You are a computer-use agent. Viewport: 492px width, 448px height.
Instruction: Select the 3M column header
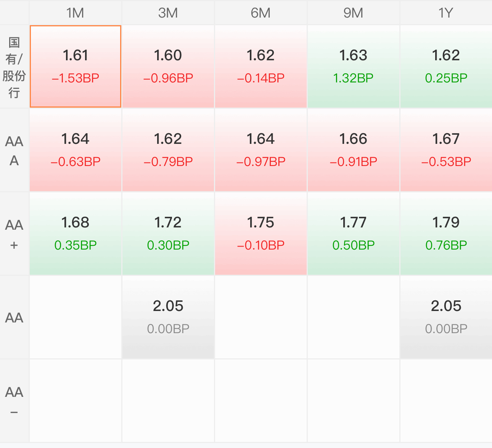(168, 13)
